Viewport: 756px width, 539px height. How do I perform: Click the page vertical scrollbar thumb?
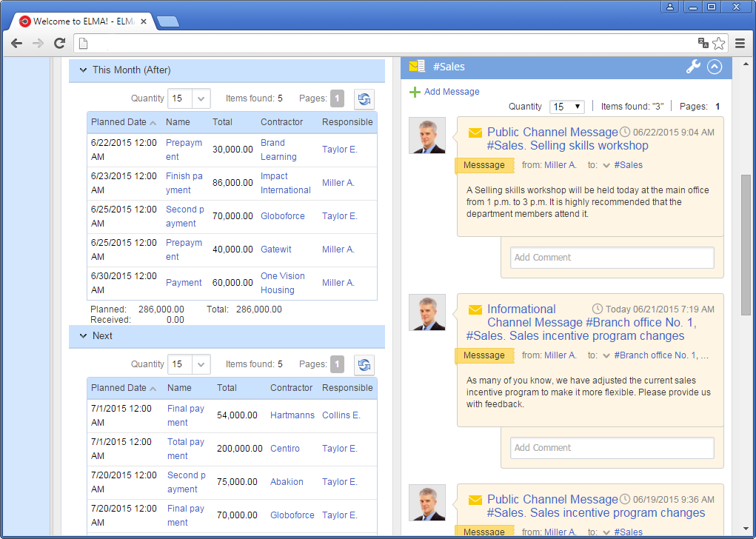coord(746,245)
